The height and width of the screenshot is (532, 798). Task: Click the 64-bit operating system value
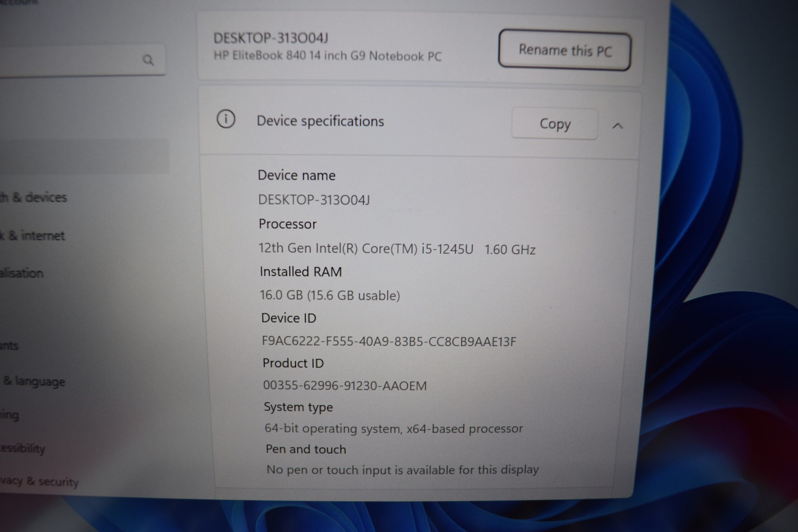(x=394, y=429)
